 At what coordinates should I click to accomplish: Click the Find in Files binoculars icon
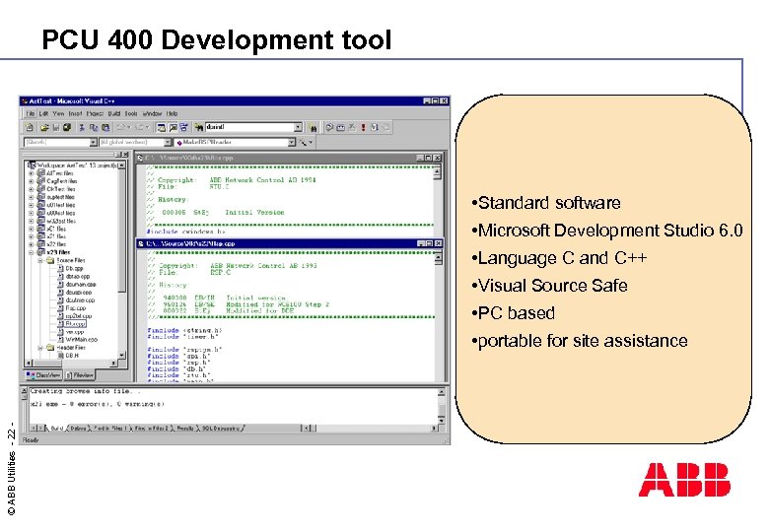click(198, 128)
